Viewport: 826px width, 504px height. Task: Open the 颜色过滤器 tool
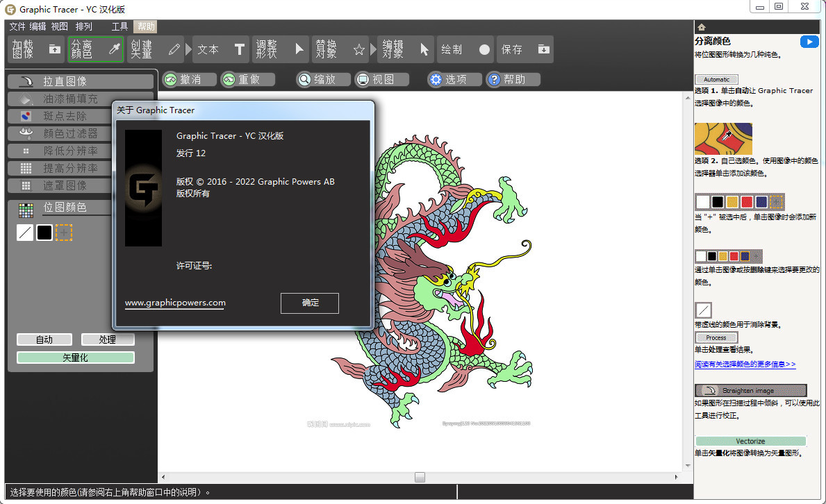tap(60, 134)
